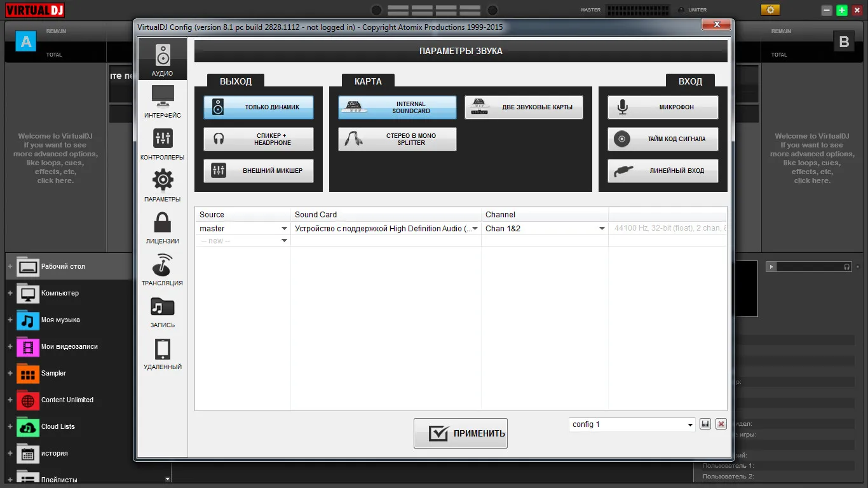This screenshot has height=488, width=868.
Task: Open the Запись recording folder section
Action: 163,311
